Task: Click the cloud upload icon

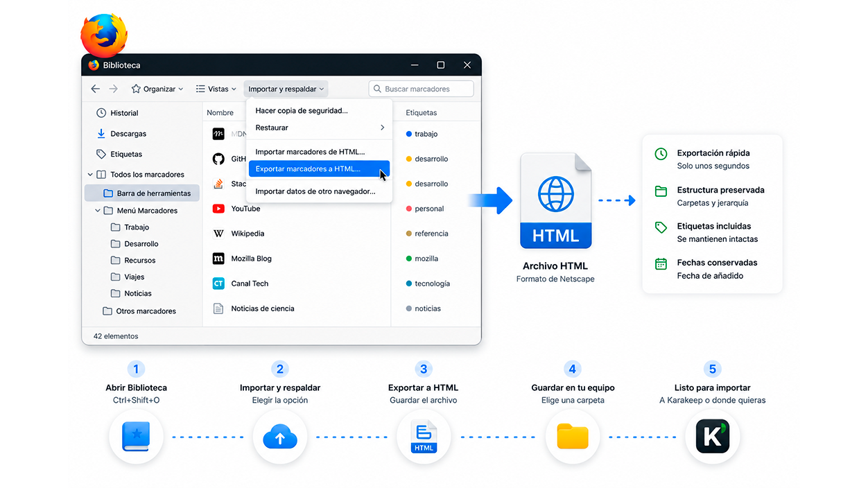Action: (280, 437)
